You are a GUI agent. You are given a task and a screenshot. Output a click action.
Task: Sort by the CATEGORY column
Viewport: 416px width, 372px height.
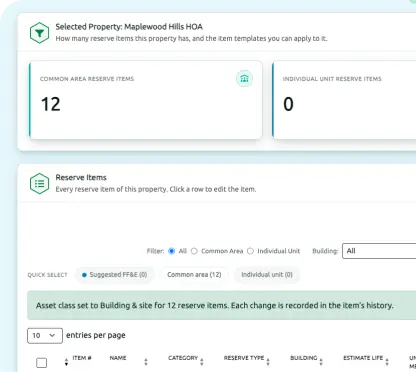(183, 358)
